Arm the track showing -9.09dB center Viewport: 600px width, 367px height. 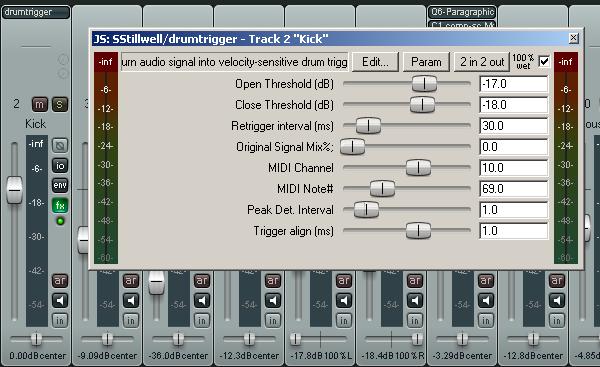point(131,281)
